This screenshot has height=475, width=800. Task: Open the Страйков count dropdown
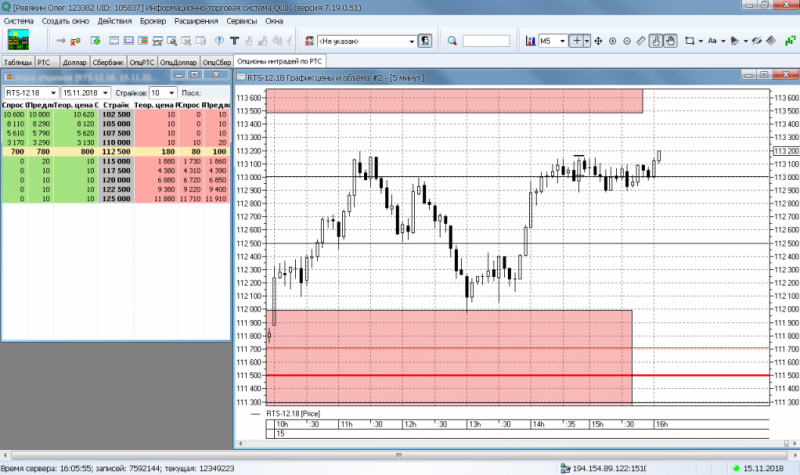click(x=171, y=93)
